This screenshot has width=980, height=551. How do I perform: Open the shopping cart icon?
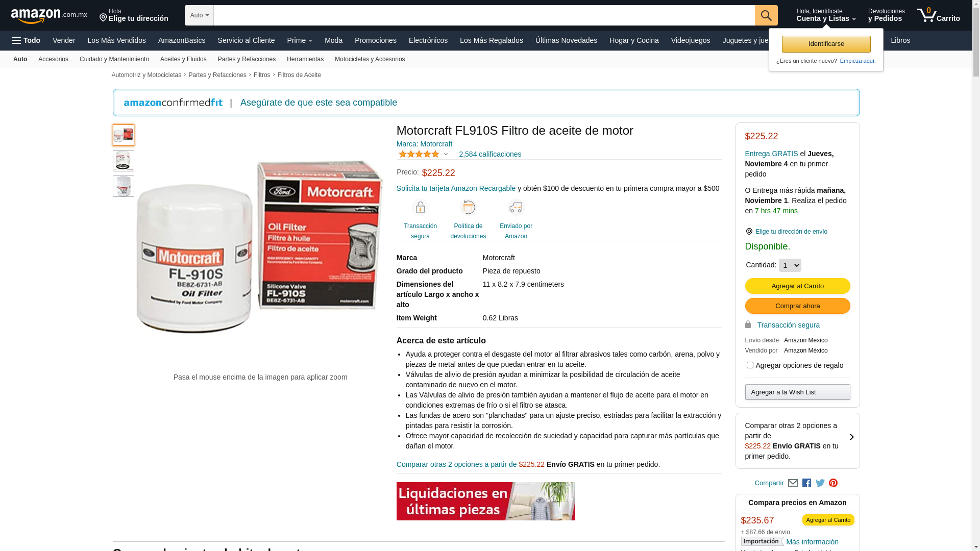coord(938,15)
